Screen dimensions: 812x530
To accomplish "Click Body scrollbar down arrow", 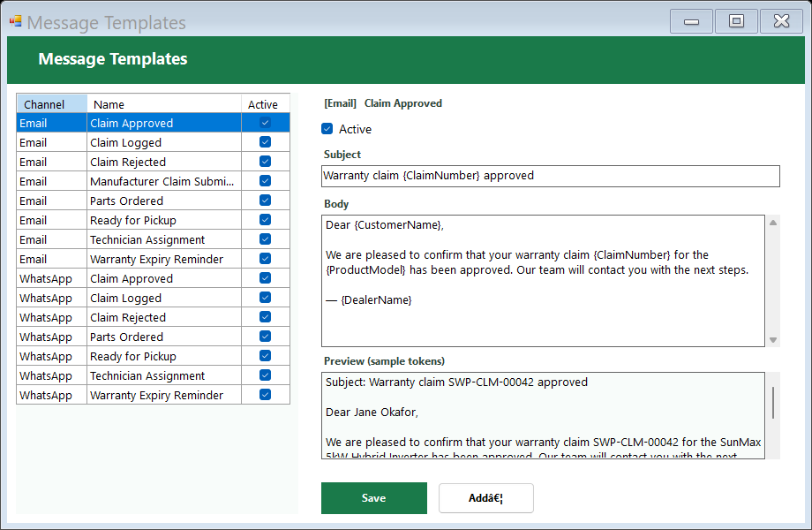I will (x=772, y=340).
